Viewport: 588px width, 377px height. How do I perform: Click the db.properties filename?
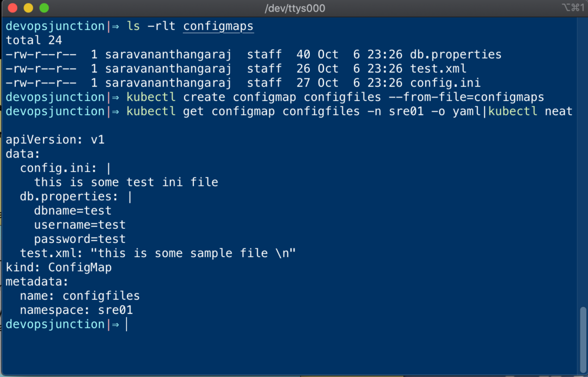[x=456, y=54]
